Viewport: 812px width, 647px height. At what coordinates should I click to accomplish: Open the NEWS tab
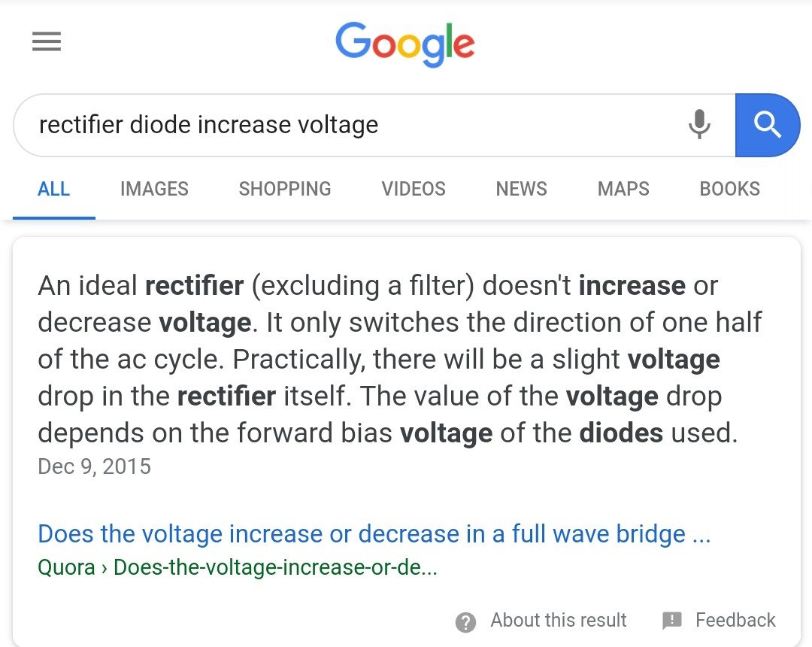[522, 189]
